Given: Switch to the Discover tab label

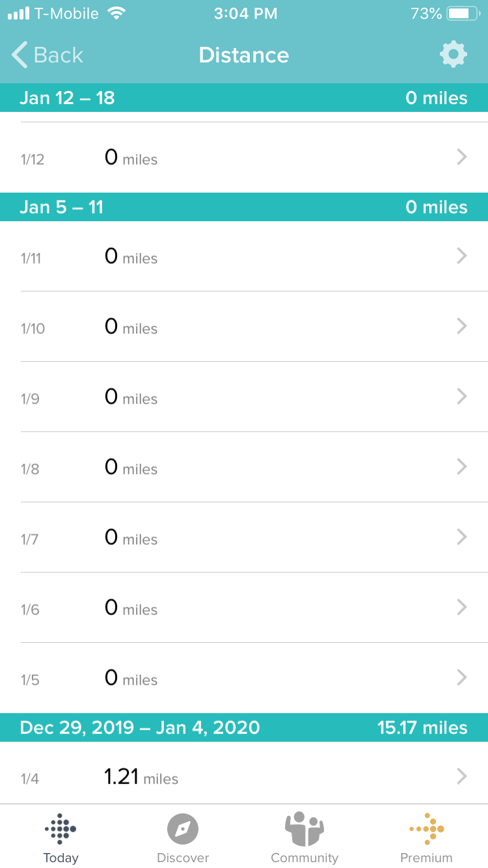Looking at the screenshot, I should (183, 858).
